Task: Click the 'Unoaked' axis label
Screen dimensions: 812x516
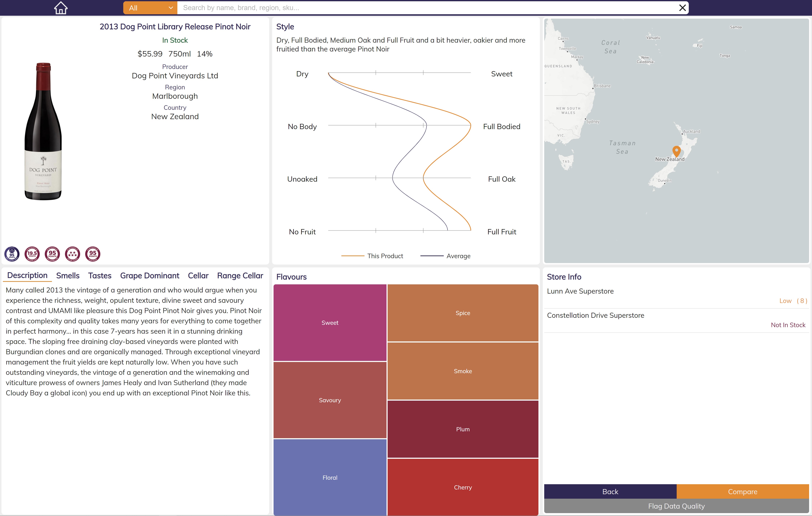Action: coord(302,179)
